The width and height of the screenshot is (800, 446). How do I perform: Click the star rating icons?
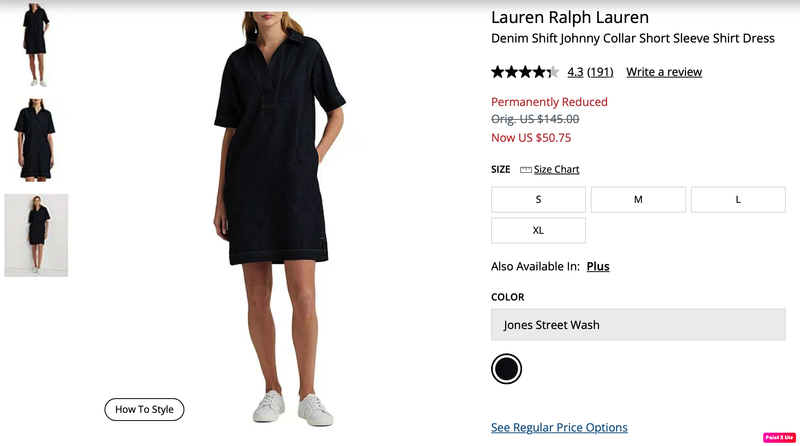pos(525,72)
